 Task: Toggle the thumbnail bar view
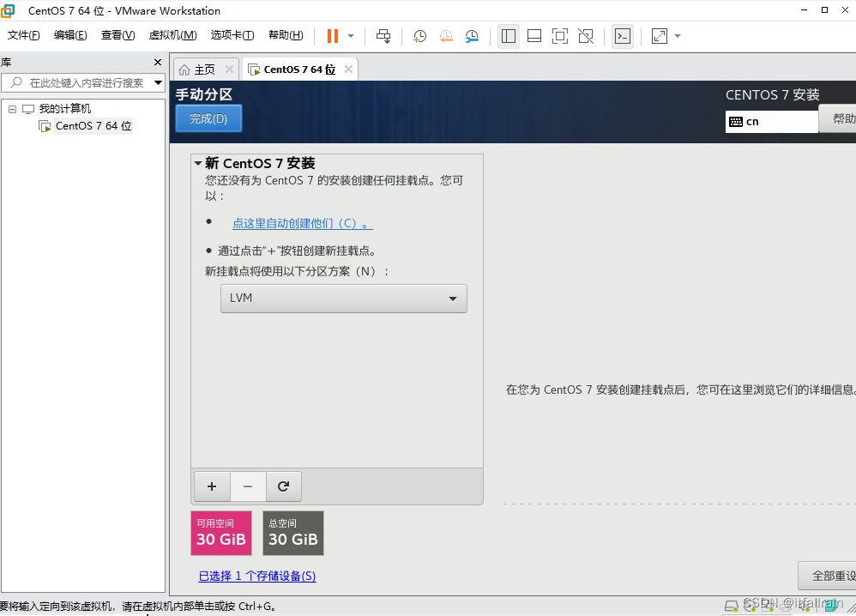[533, 36]
